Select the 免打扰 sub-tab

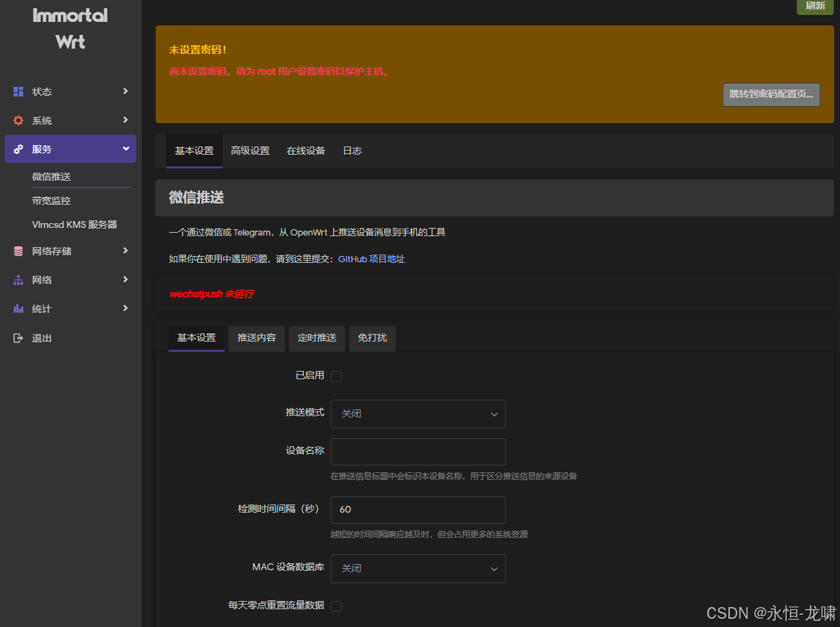click(x=372, y=338)
